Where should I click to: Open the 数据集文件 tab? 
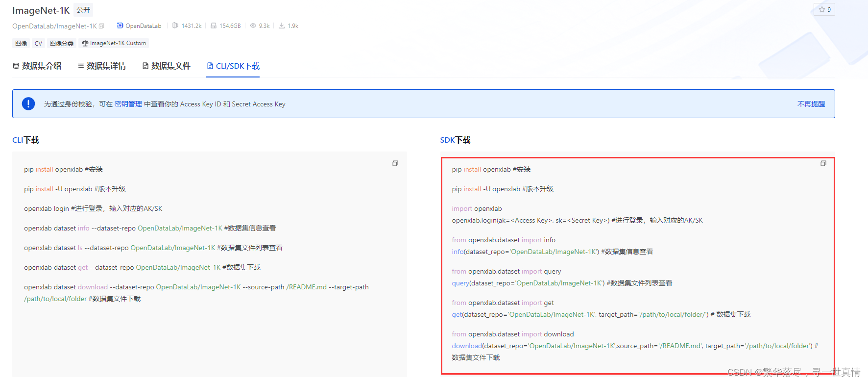(x=167, y=66)
